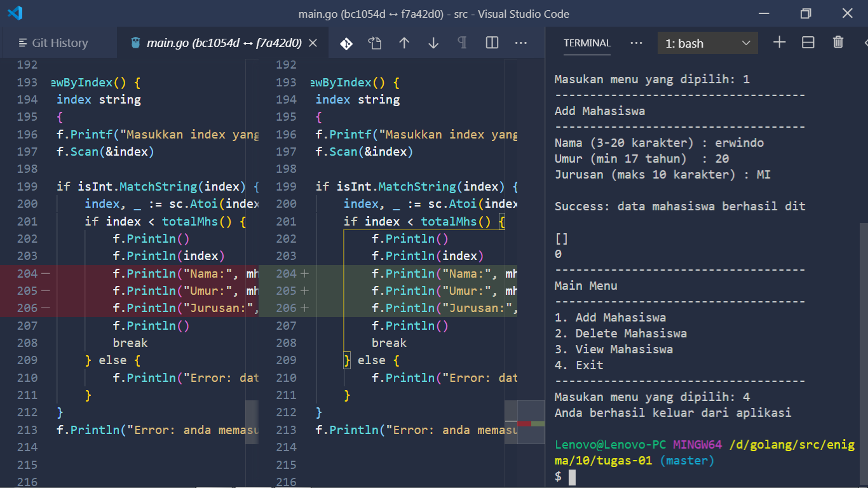Split the editor right
The height and width of the screenshot is (488, 868).
[x=492, y=43]
